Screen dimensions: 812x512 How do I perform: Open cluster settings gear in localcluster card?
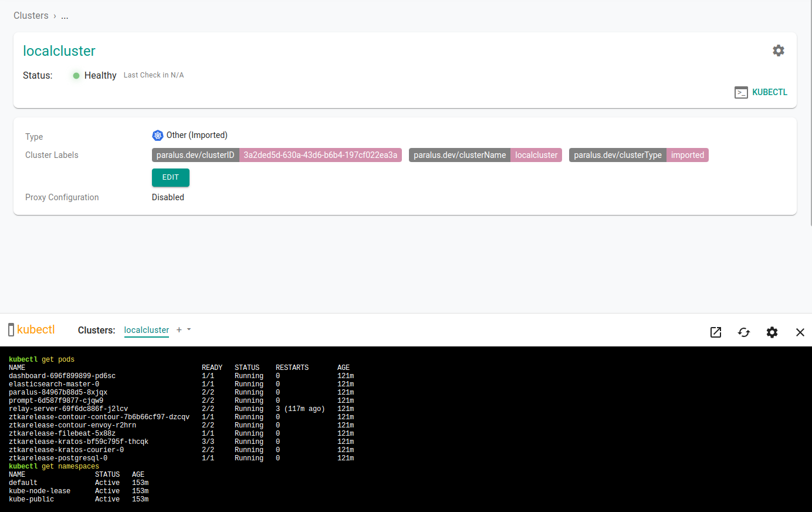click(x=779, y=50)
